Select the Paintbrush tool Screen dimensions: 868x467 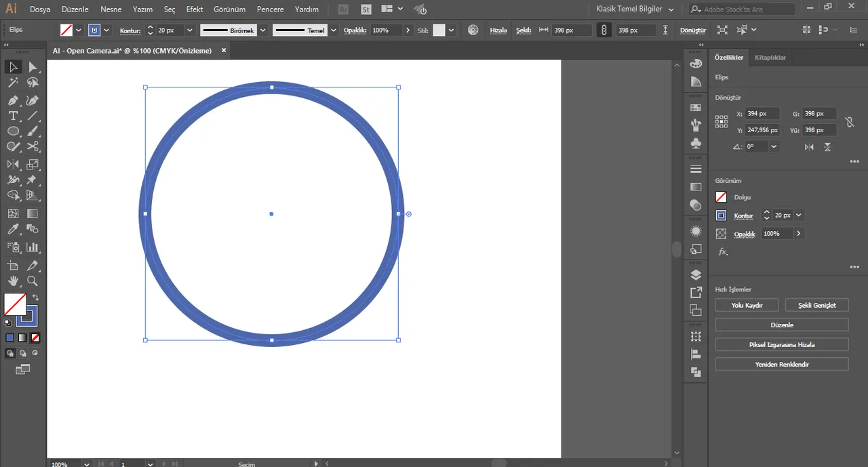(33, 131)
